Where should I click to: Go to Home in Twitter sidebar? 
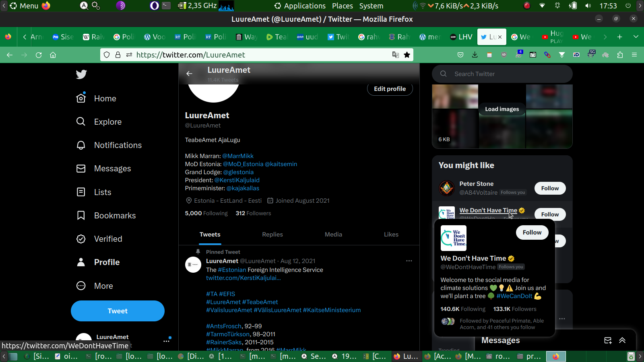pos(96,99)
